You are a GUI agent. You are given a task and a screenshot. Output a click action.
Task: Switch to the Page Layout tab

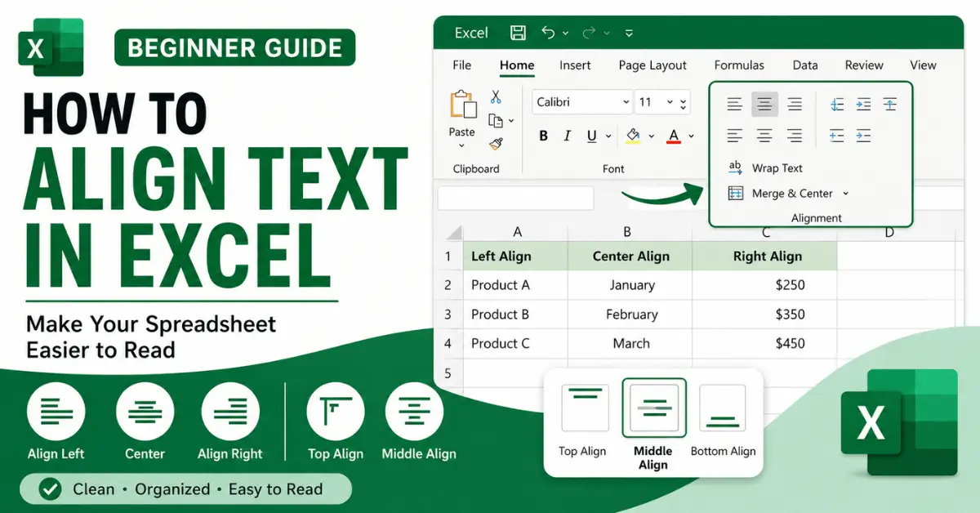coord(653,65)
